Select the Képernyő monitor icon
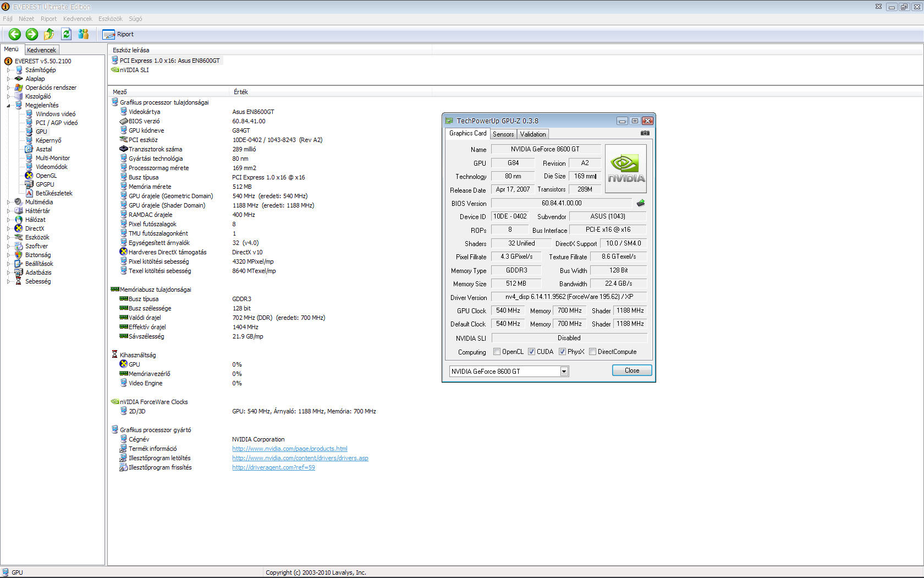This screenshot has height=578, width=924. pos(29,140)
